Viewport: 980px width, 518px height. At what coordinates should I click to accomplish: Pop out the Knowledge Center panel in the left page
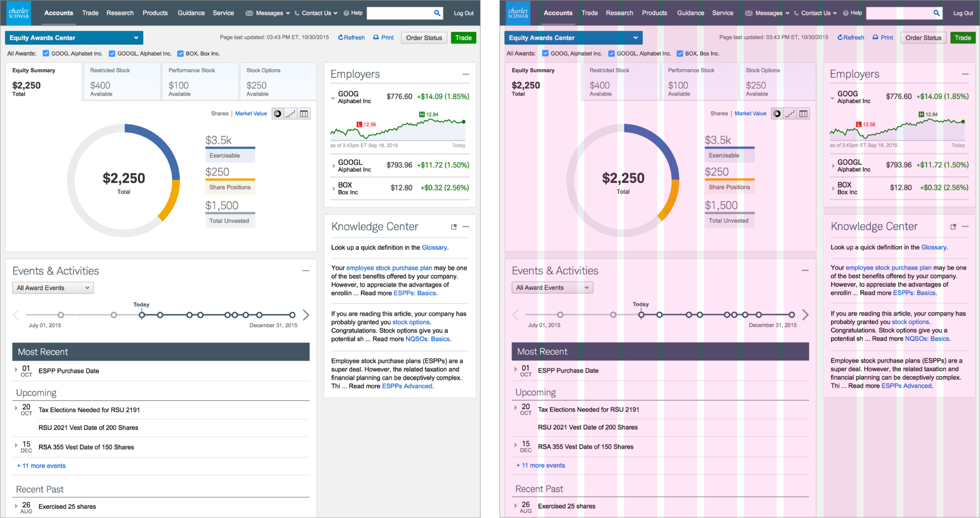tap(453, 227)
